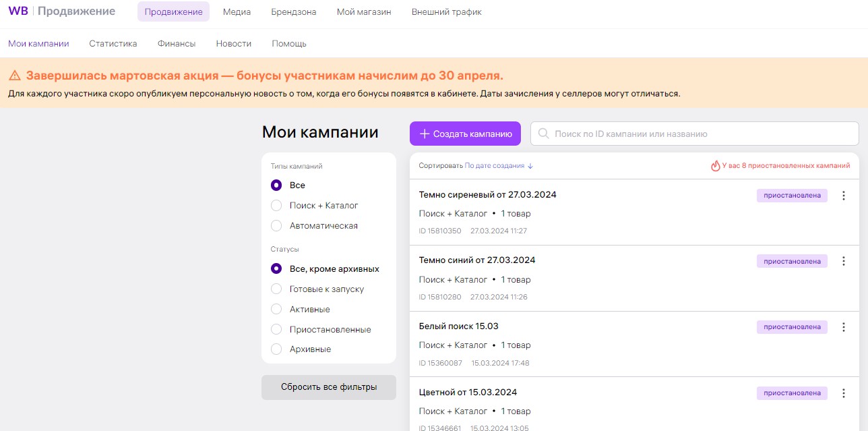Click the magnifier icon in the search field
Image resolution: width=868 pixels, height=431 pixels.
tap(543, 133)
